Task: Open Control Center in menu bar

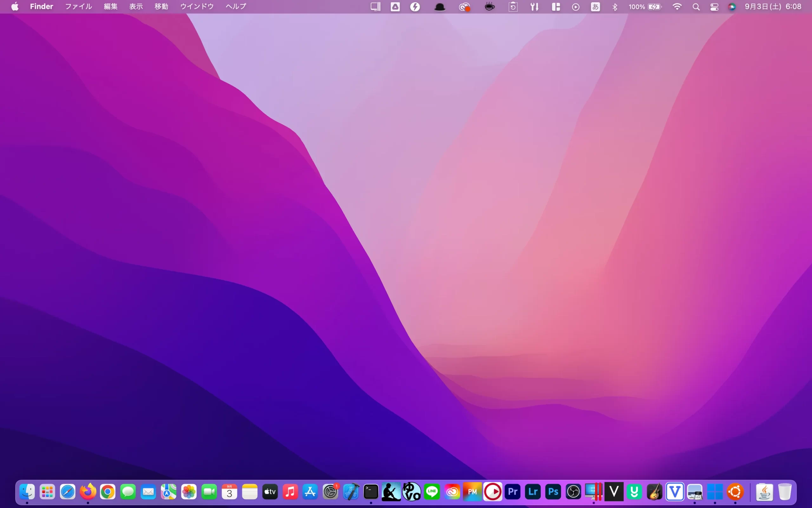Action: 714,7
